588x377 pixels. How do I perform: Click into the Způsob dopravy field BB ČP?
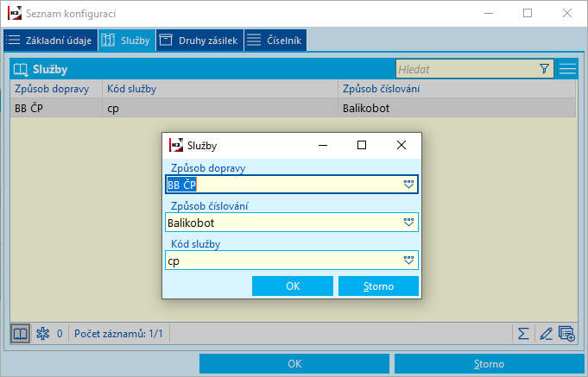tap(291, 185)
